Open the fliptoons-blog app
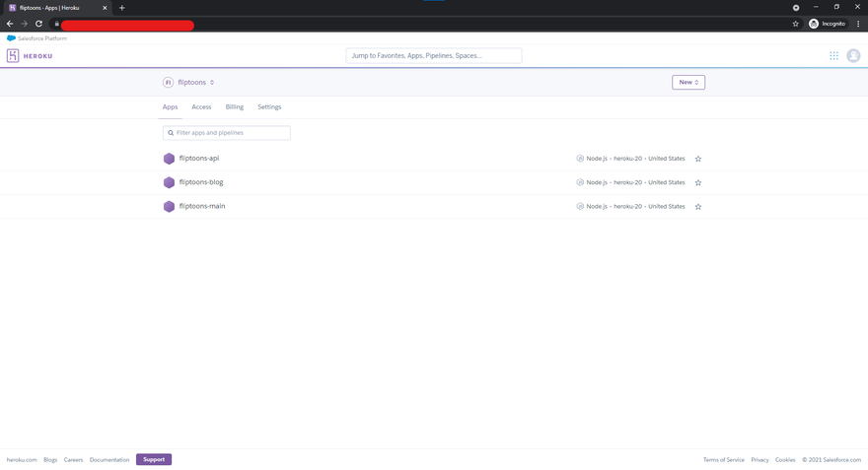Viewport: 868px width, 470px height. click(x=201, y=182)
